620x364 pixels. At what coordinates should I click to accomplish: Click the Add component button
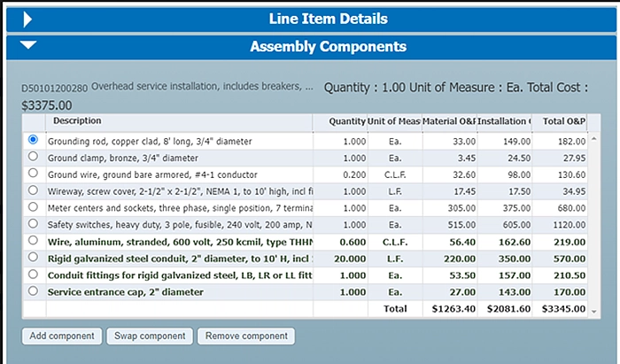coord(62,336)
